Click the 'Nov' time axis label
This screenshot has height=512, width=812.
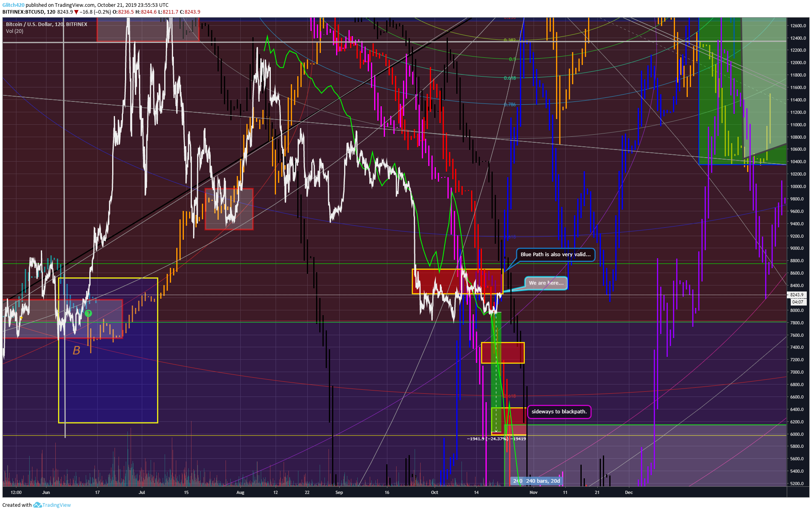pyautogui.click(x=534, y=492)
